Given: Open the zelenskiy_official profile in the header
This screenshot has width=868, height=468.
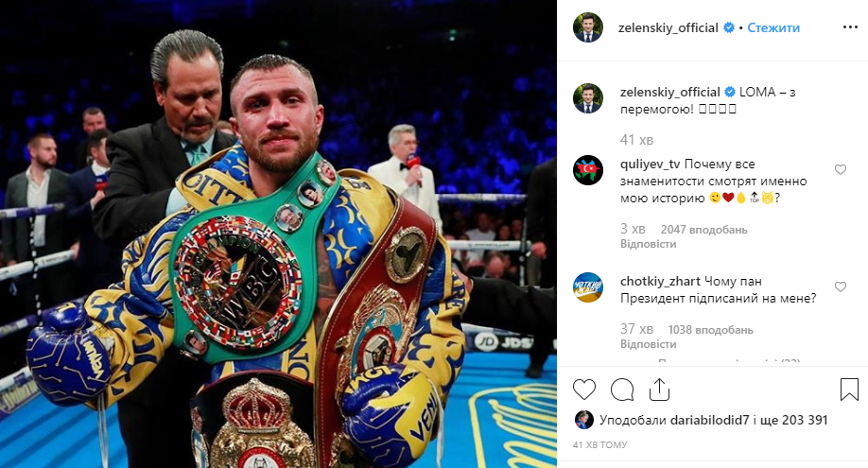Looking at the screenshot, I should pyautogui.click(x=668, y=27).
